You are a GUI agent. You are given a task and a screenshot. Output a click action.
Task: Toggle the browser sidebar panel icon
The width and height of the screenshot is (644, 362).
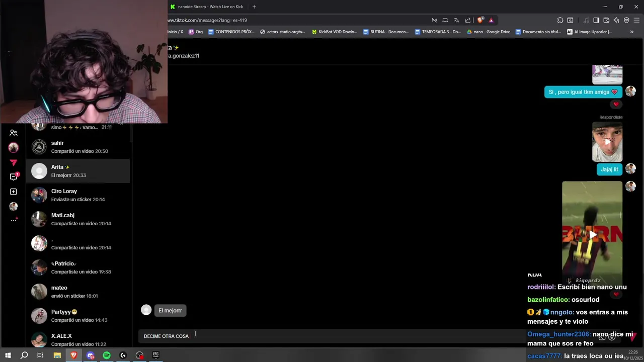pos(596,20)
